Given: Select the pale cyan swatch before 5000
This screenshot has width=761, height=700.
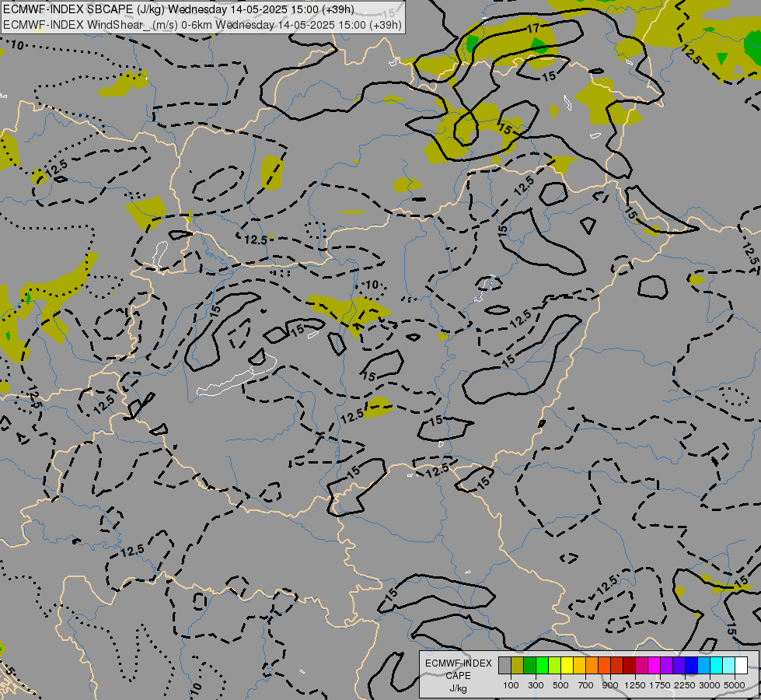Looking at the screenshot, I should (x=729, y=665).
